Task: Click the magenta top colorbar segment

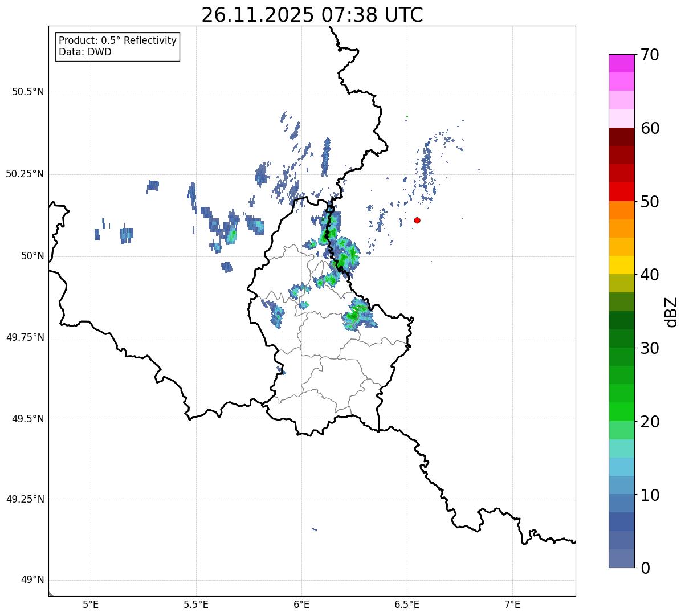Action: (621, 63)
